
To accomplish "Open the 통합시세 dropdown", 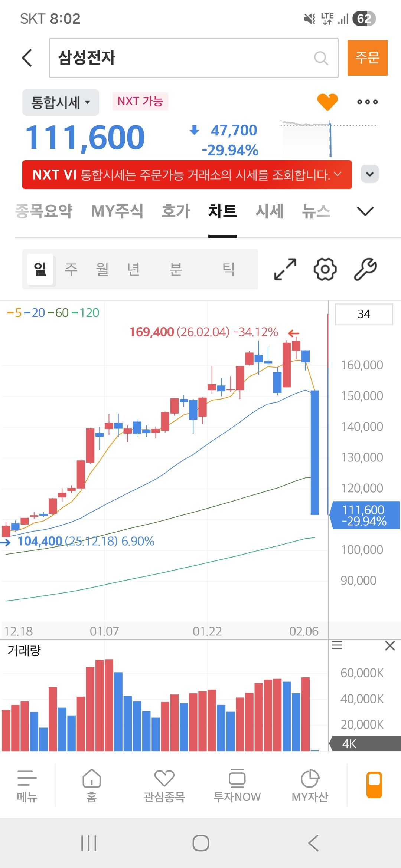I will point(61,102).
